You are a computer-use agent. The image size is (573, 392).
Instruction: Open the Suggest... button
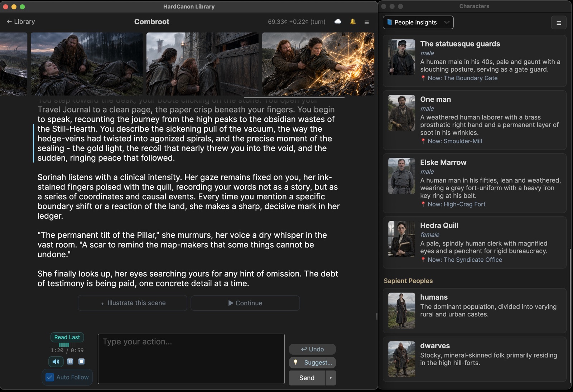coord(312,362)
